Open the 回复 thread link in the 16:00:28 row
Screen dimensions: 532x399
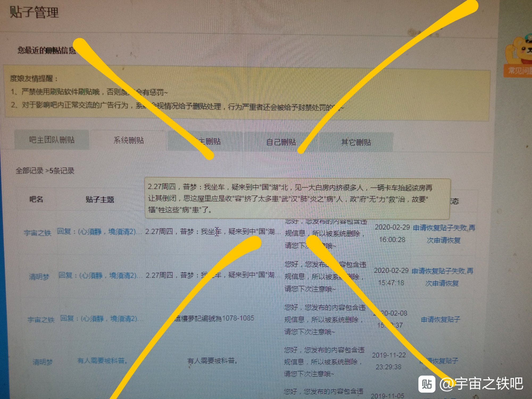coord(99,232)
